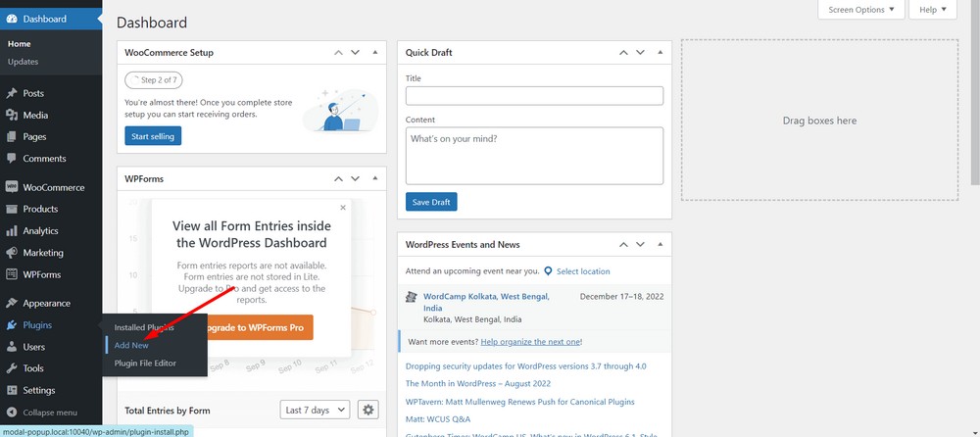Click the Analytics bar chart icon
This screenshot has height=437, width=980.
(11, 231)
